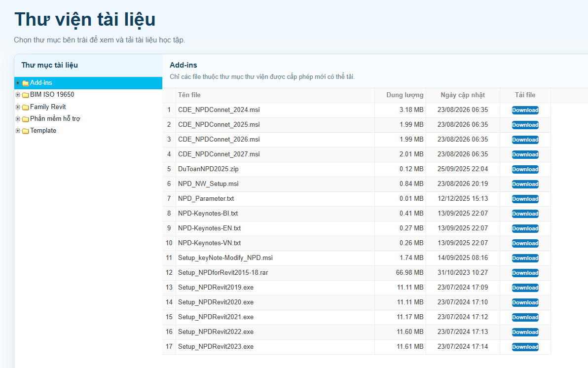Expand the Add-ins tree node
588x368 pixels.
[x=18, y=83]
